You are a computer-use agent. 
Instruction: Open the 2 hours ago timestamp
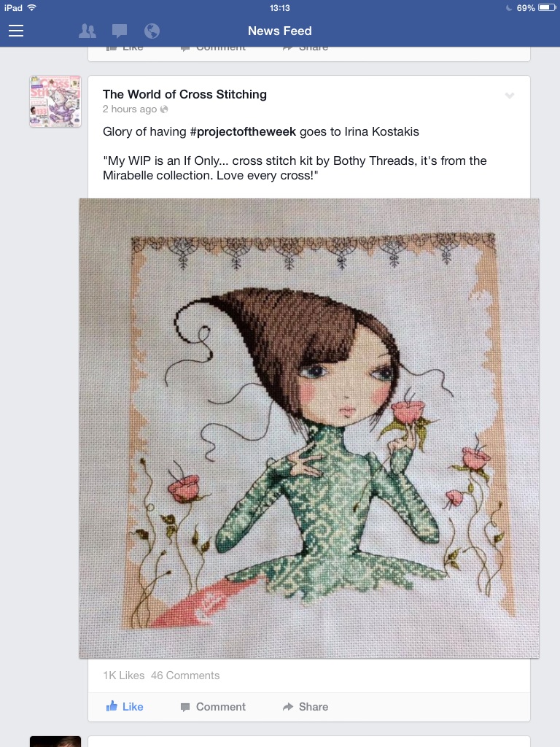tap(130, 109)
